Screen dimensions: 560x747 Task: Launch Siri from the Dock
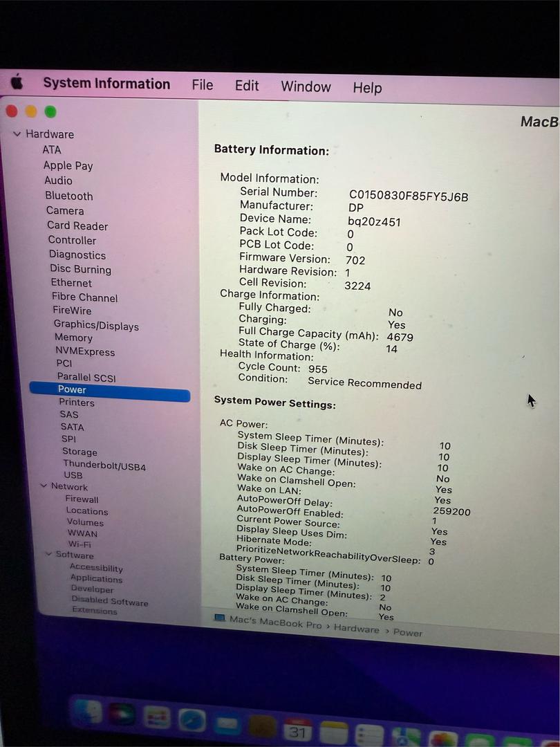[x=122, y=714]
